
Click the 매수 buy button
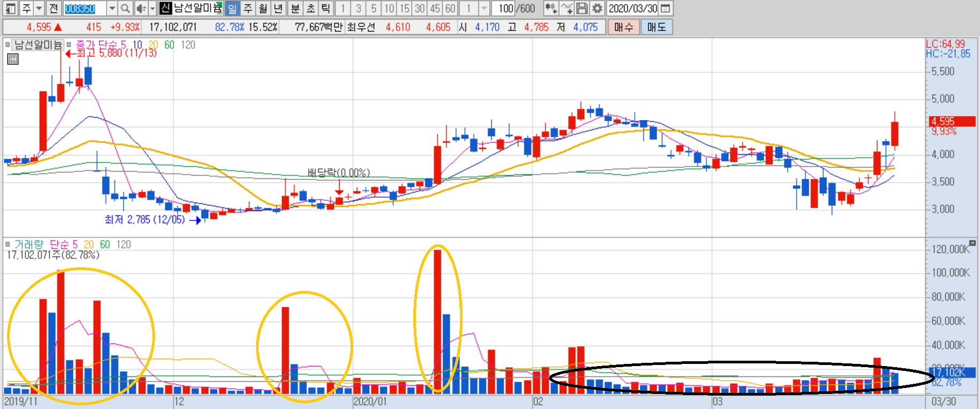point(624,27)
